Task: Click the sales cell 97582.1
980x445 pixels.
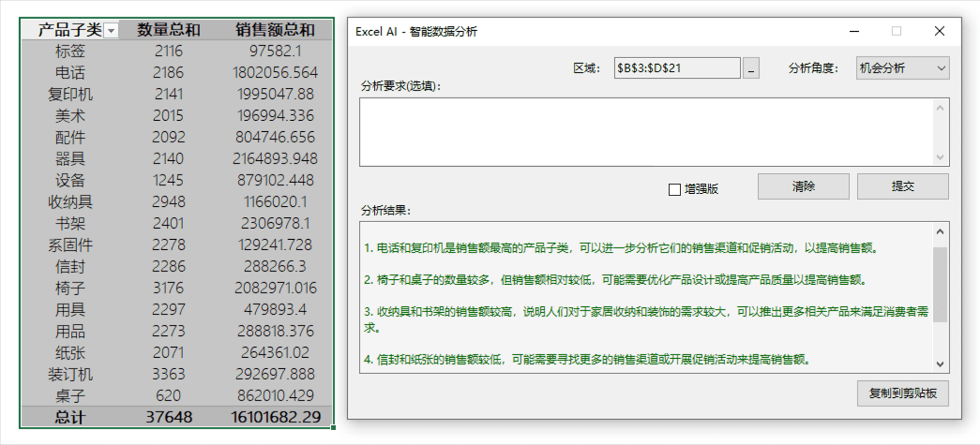Action: point(276,52)
